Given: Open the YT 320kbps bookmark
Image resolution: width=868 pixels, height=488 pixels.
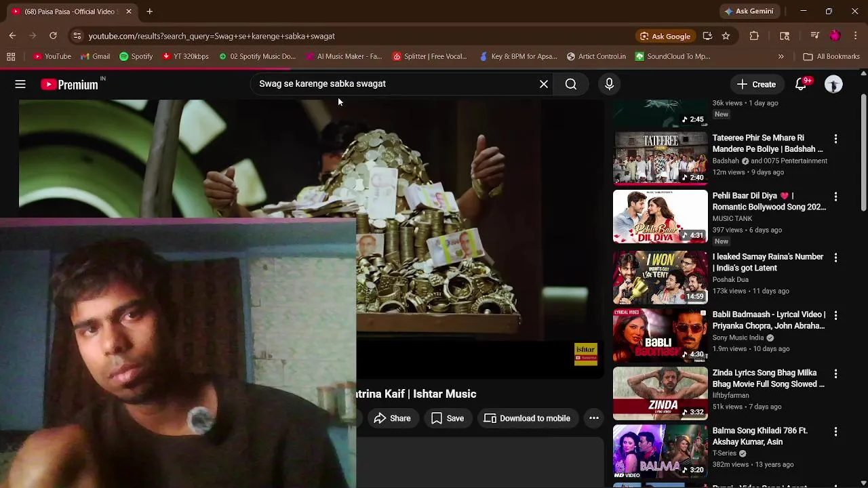Looking at the screenshot, I should (x=185, y=57).
